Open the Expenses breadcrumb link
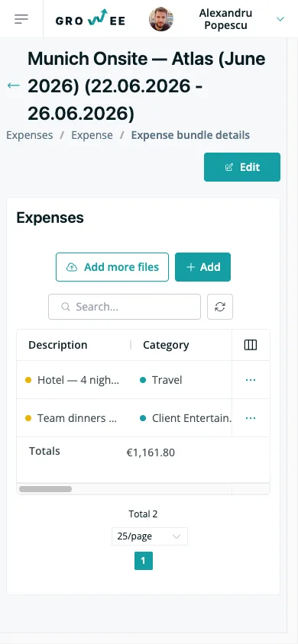The height and width of the screenshot is (644, 298). 30,135
